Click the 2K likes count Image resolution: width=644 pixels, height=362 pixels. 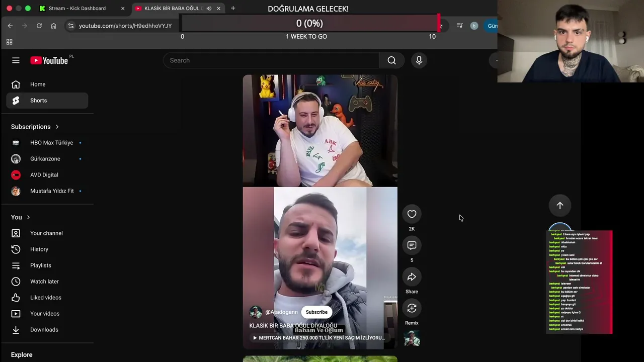(412, 229)
